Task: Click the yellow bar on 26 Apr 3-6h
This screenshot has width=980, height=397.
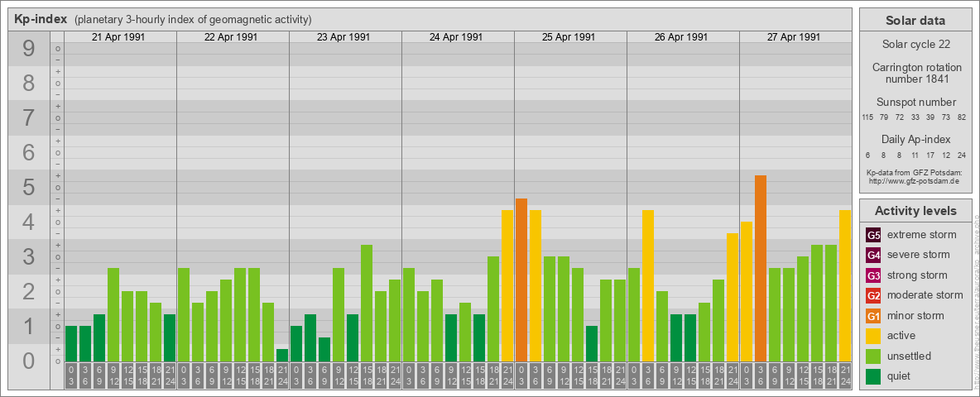Action: [x=647, y=286]
